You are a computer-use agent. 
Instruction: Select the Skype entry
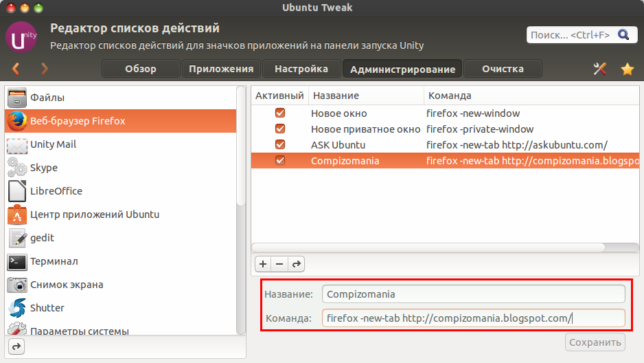coord(121,168)
